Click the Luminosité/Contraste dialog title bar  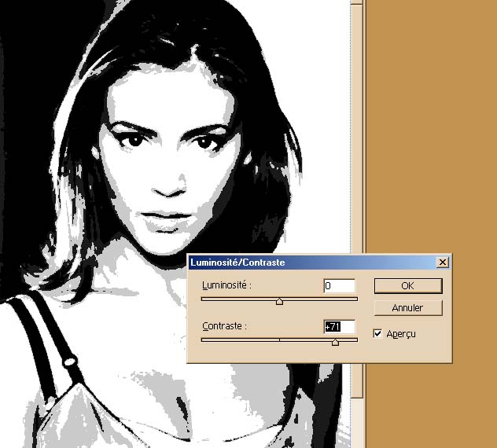(x=315, y=262)
